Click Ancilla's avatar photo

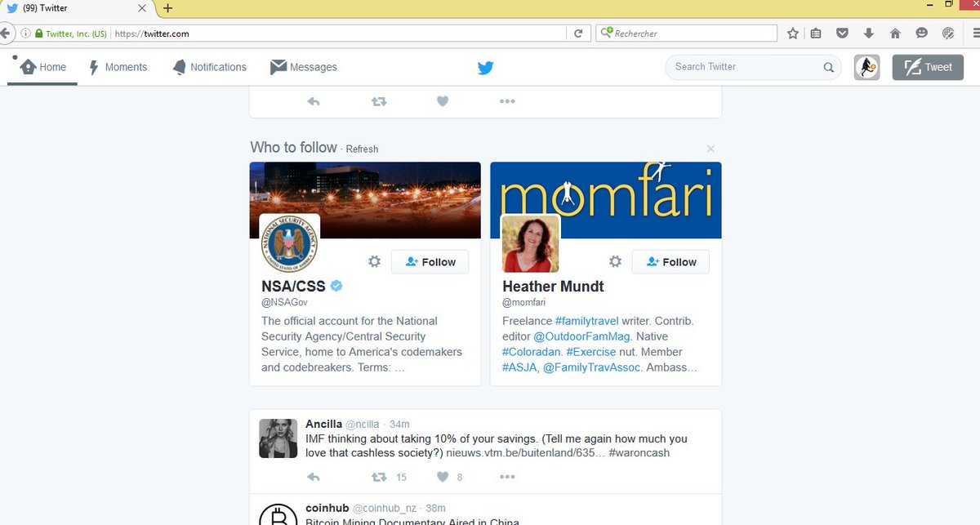click(278, 438)
